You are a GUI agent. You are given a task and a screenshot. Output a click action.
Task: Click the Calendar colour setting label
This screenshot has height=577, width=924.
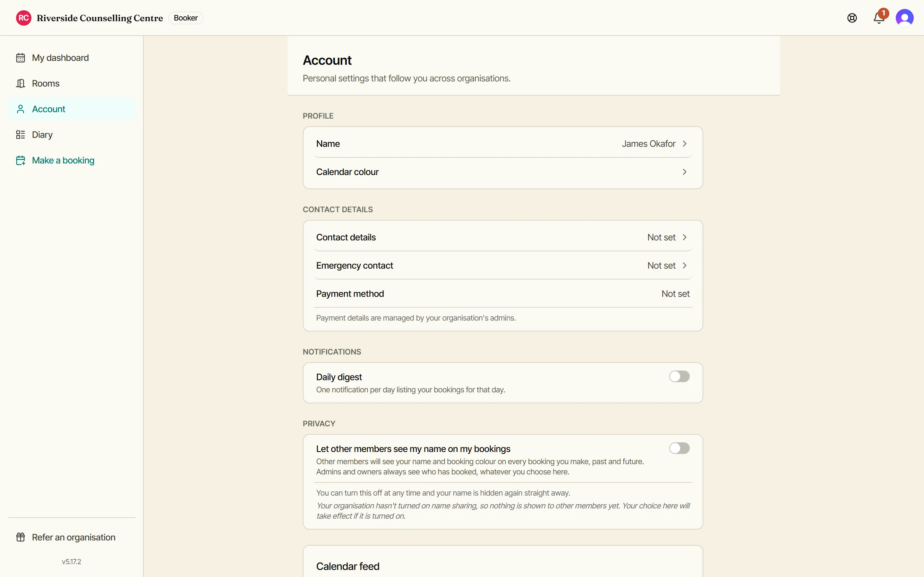pyautogui.click(x=347, y=172)
